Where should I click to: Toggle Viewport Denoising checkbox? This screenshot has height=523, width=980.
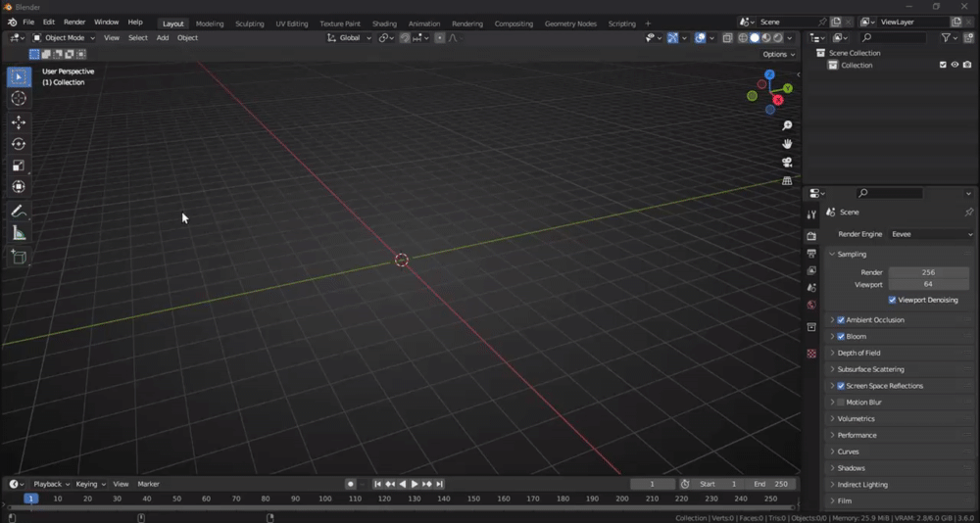coord(892,300)
